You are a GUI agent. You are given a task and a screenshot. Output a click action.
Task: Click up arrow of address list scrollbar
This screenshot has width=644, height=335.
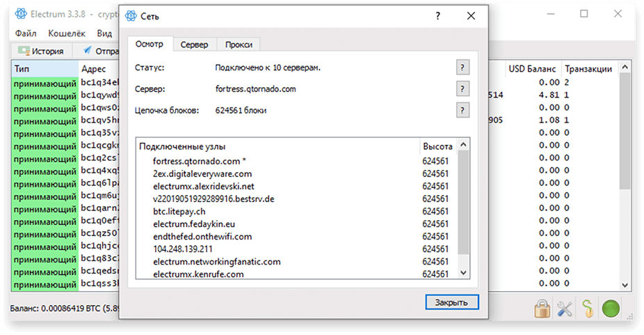coord(625,67)
